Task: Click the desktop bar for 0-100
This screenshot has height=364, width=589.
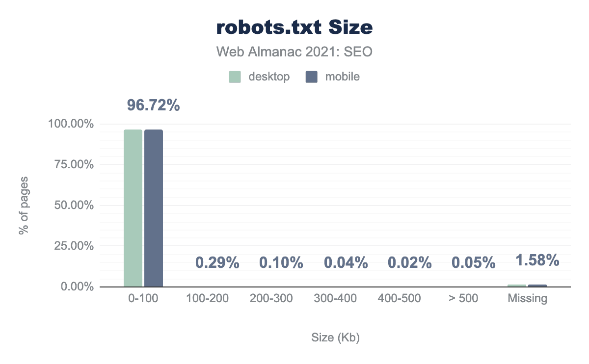Action: (133, 208)
